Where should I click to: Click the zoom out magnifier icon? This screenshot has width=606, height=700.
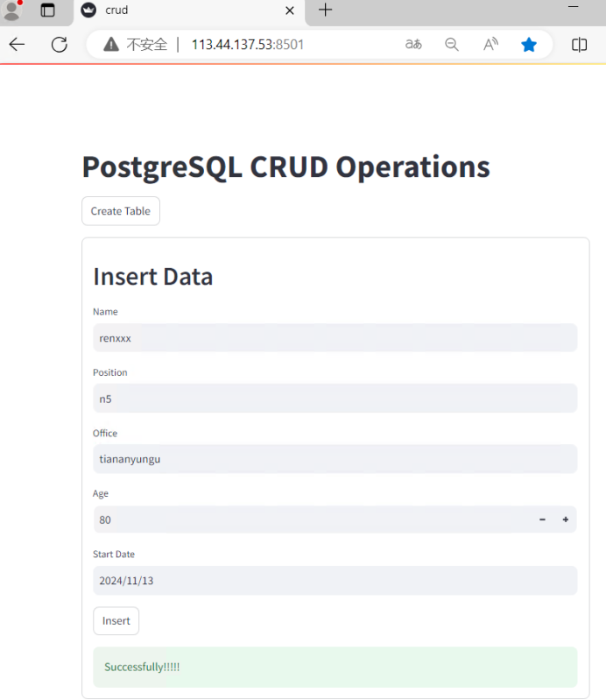tap(452, 45)
